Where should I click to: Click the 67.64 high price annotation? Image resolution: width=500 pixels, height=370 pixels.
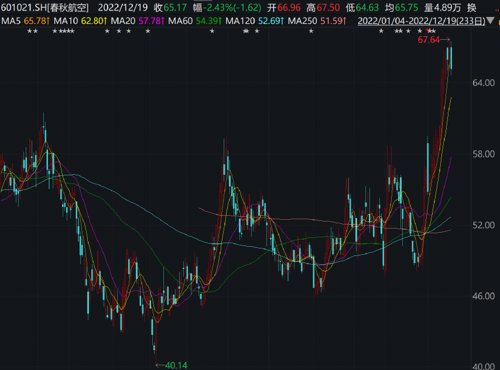pos(429,40)
